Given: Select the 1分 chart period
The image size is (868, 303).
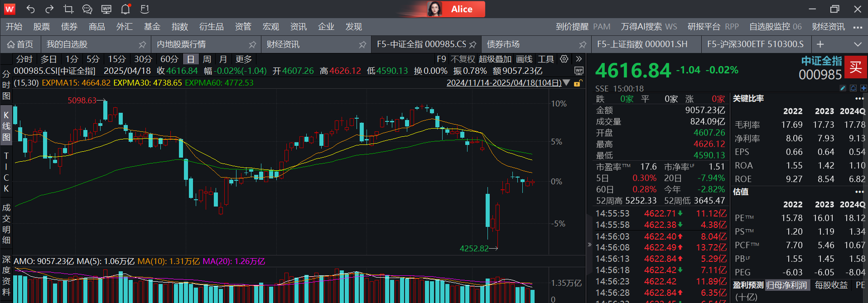Looking at the screenshot, I should pyautogui.click(x=72, y=59).
